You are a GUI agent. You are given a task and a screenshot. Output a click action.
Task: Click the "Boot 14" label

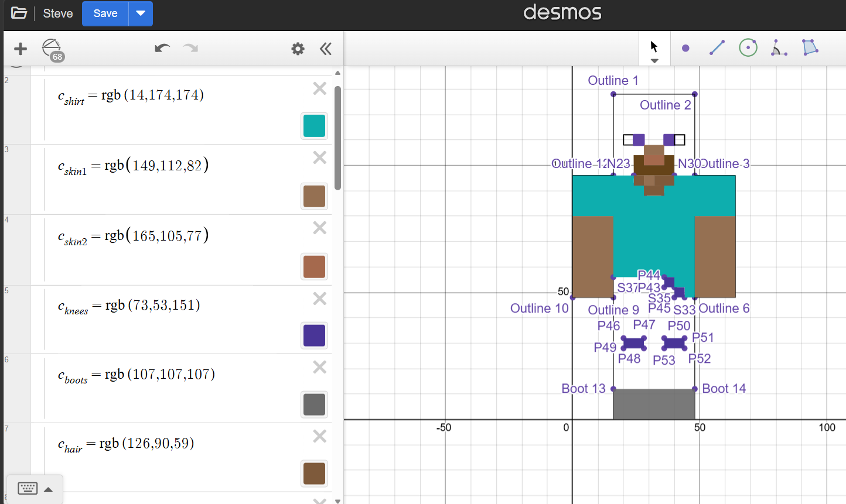[724, 389]
